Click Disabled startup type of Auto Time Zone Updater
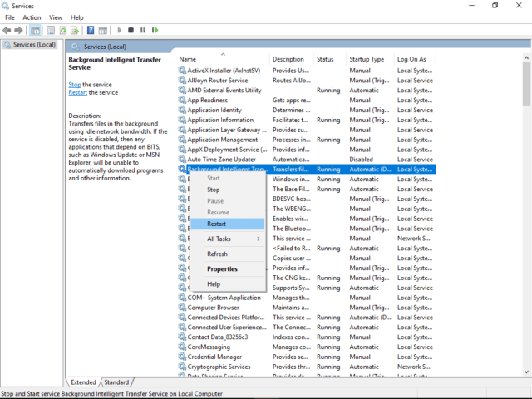532x399 pixels. click(361, 159)
